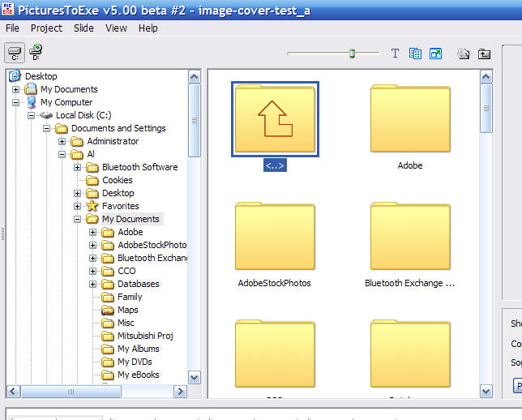Screen dimensions: 522x420
Task: Open the Project menu
Action: 46,28
